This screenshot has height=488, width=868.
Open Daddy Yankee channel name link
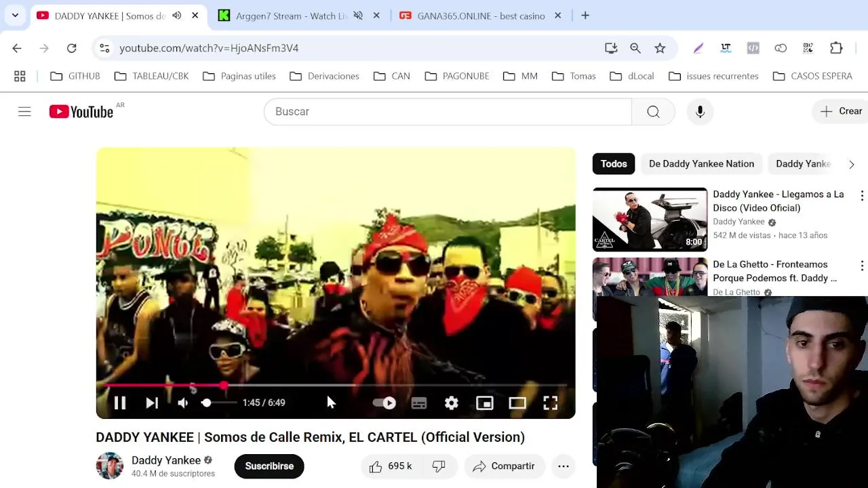click(x=166, y=460)
